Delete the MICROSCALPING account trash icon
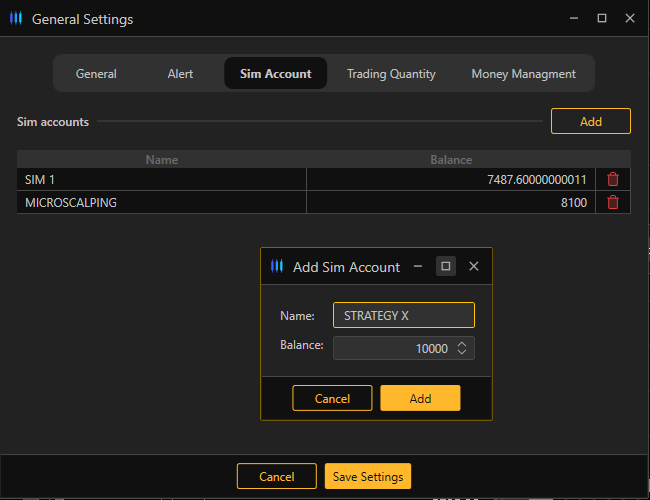 click(613, 202)
